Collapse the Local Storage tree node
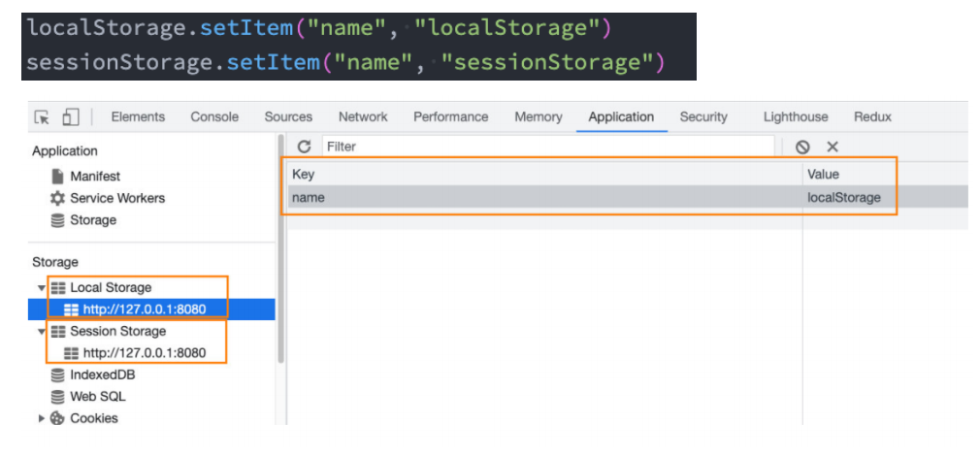The width and height of the screenshot is (980, 458). pos(42,288)
